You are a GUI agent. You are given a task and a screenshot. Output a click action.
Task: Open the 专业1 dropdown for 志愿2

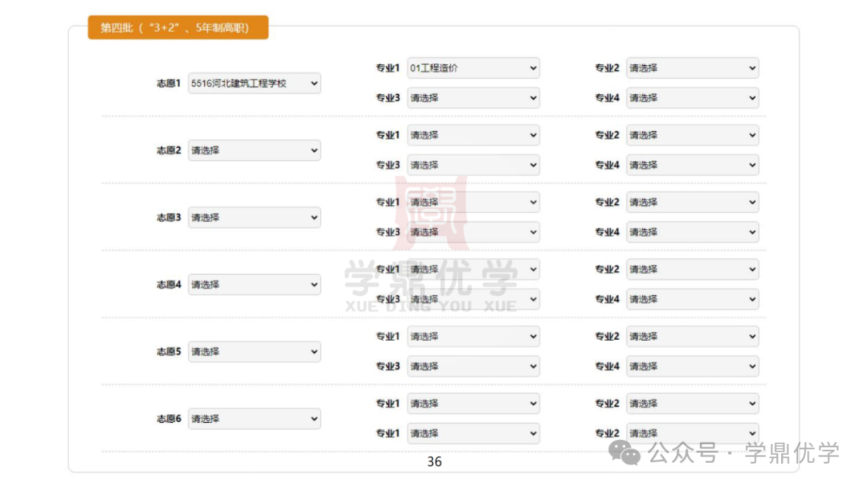pos(473,135)
